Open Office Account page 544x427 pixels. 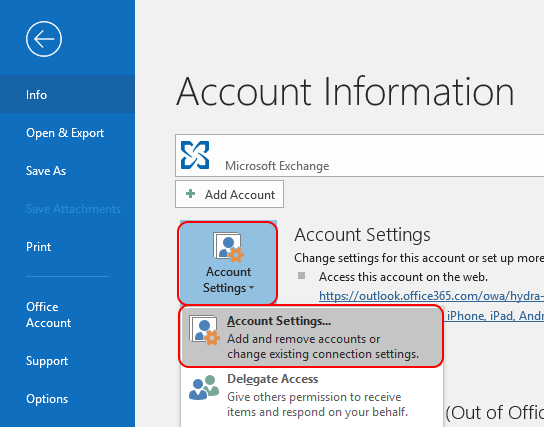point(48,315)
